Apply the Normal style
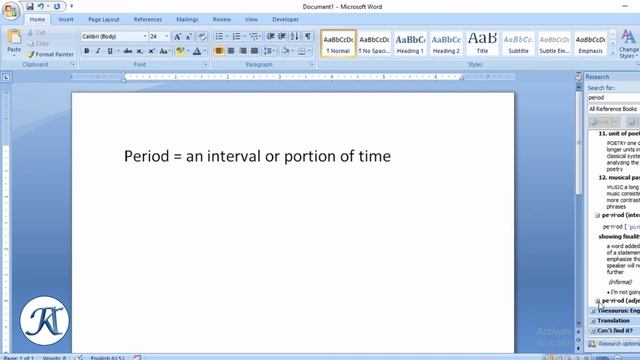Viewport: 640px width, 360px height. coord(338,43)
